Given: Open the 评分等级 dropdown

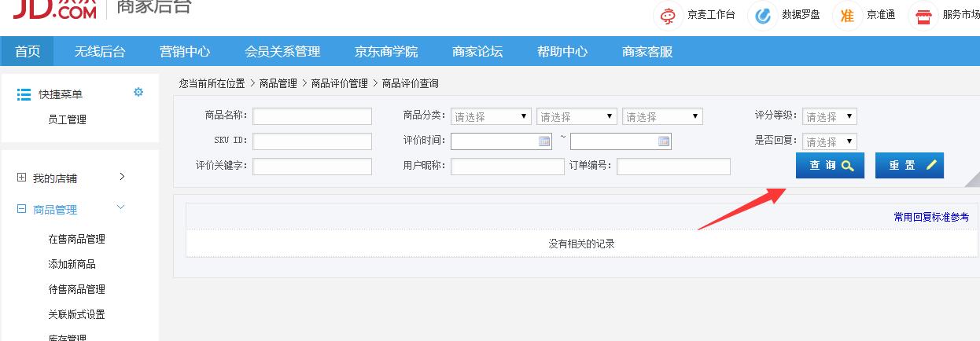Looking at the screenshot, I should pos(829,116).
